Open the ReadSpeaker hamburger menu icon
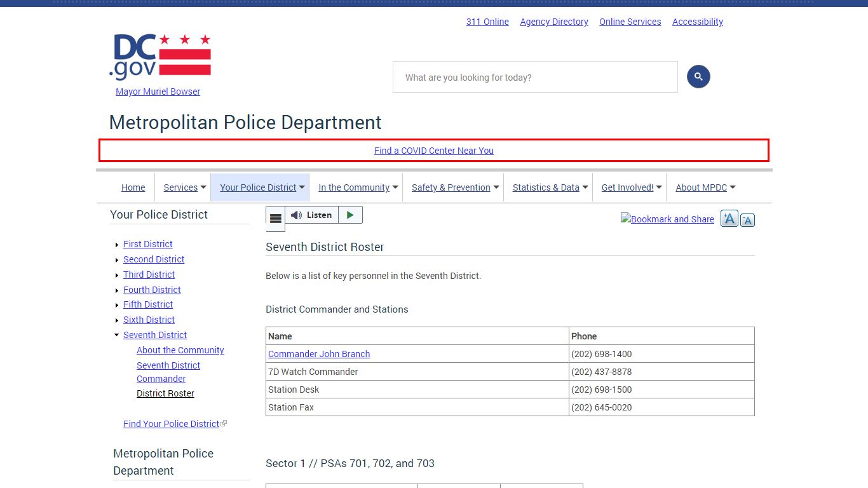The width and height of the screenshot is (868, 488). pos(275,219)
